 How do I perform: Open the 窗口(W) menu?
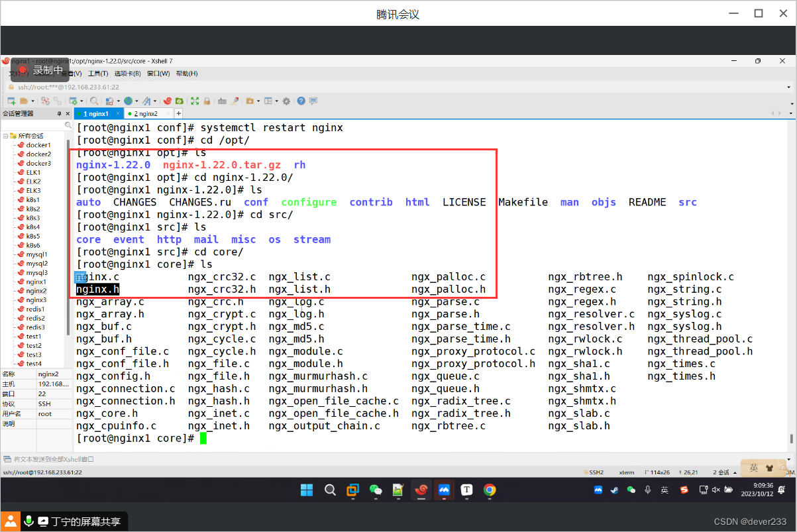coord(158,74)
